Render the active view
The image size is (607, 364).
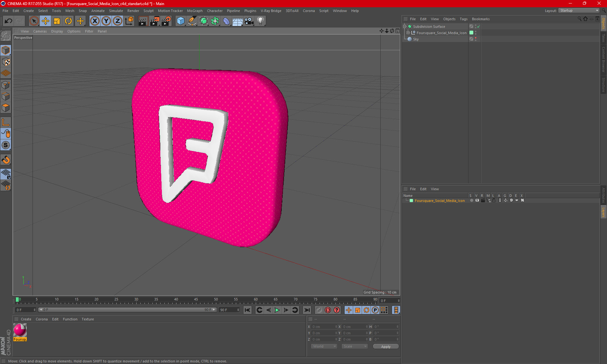click(143, 21)
